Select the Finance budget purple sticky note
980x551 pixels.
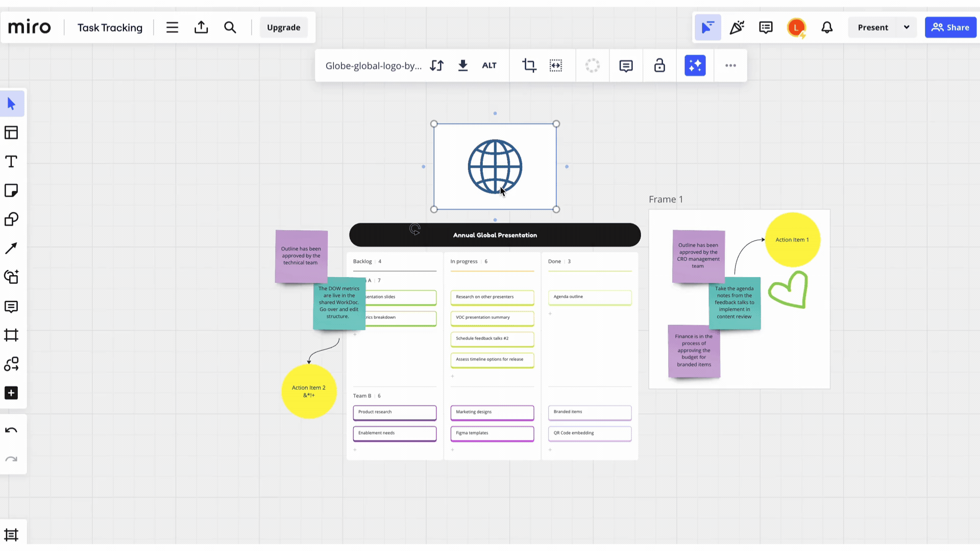point(694,351)
